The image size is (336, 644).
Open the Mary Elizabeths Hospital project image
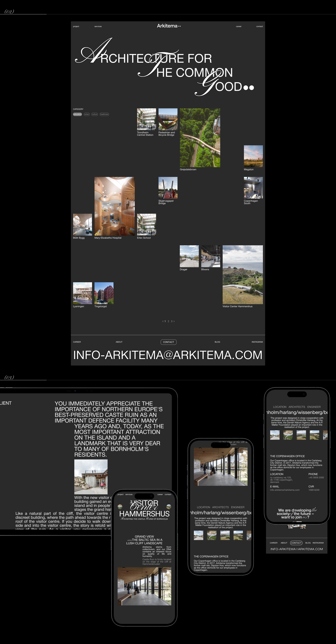[114, 206]
